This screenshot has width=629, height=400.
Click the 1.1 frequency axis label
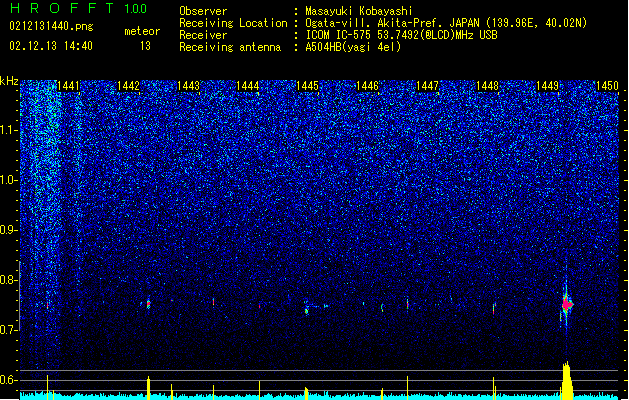[x=9, y=130]
